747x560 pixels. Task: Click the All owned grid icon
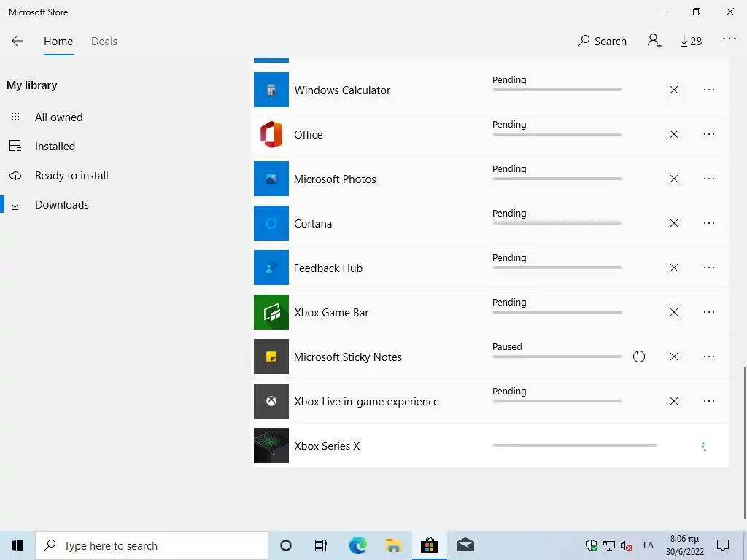(x=15, y=117)
